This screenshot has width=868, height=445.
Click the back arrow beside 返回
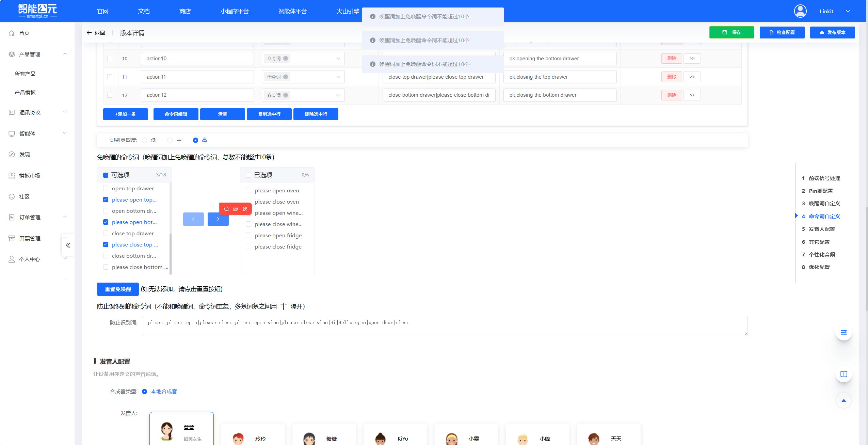(x=89, y=33)
